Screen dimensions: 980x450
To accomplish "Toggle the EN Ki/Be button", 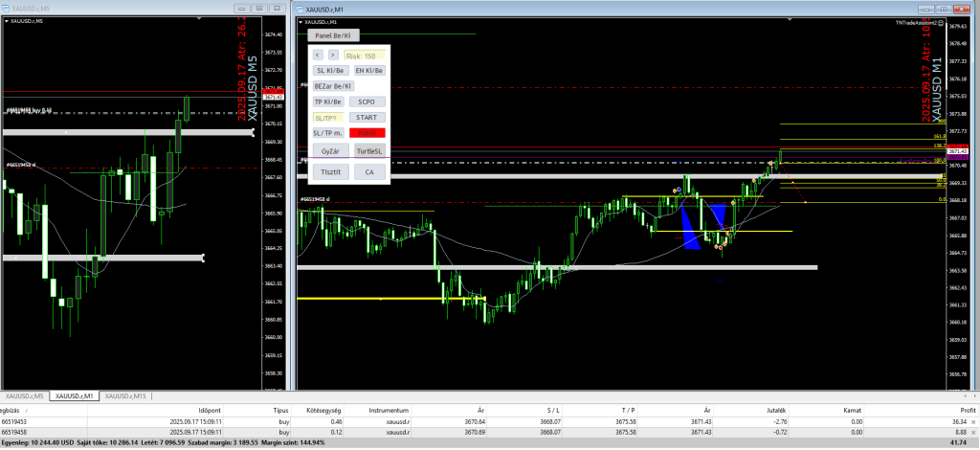I will click(x=369, y=71).
